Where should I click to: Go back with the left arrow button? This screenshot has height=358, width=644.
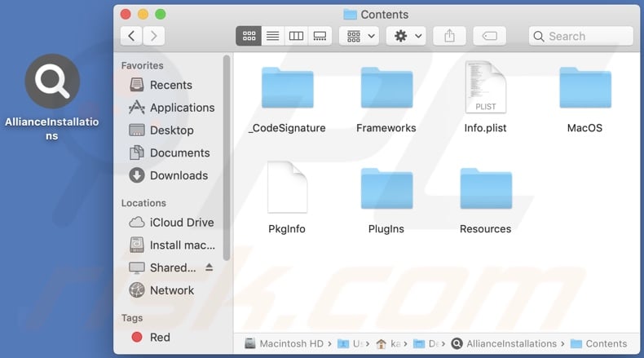tap(131, 36)
